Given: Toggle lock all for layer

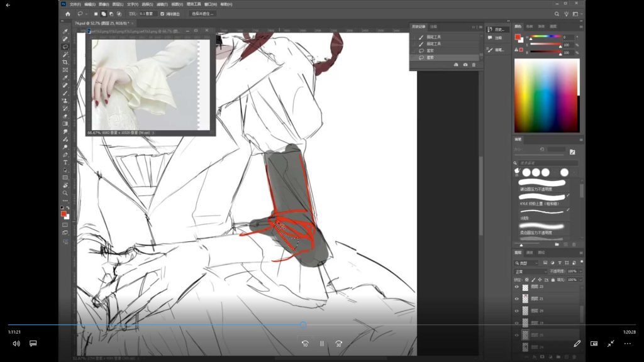Looking at the screenshot, I should (x=553, y=280).
